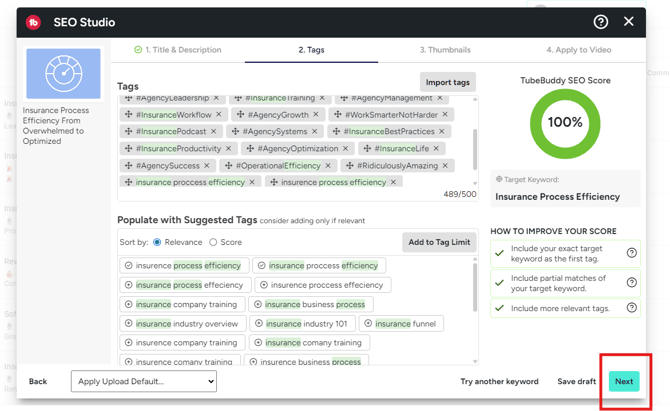Select the Relevance sort radio button
670x411 pixels.
(x=157, y=242)
